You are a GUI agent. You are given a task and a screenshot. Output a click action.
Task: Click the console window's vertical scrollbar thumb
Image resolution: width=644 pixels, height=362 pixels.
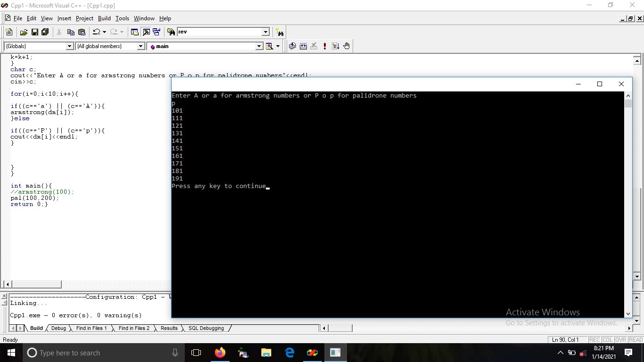pos(628,103)
